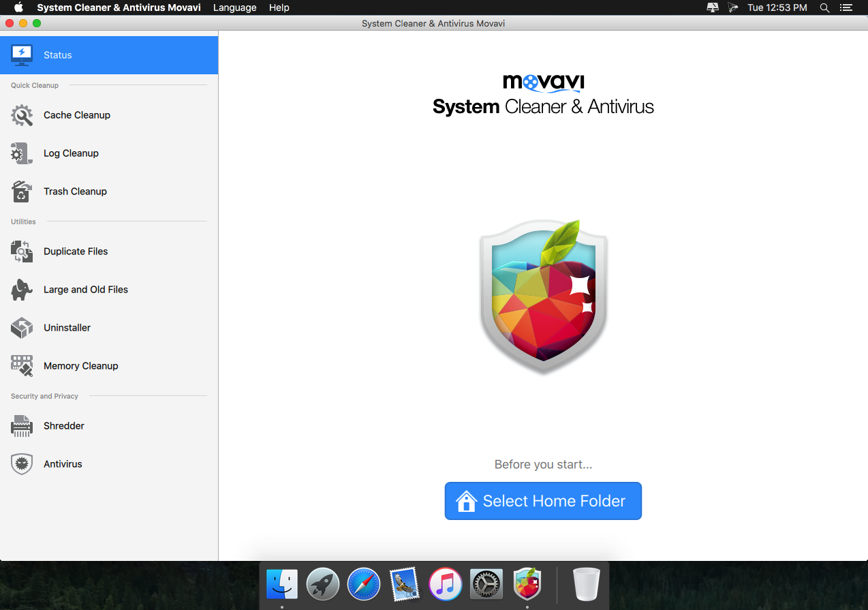Click the central apple shield logo
This screenshot has width=868, height=610.
tap(544, 296)
